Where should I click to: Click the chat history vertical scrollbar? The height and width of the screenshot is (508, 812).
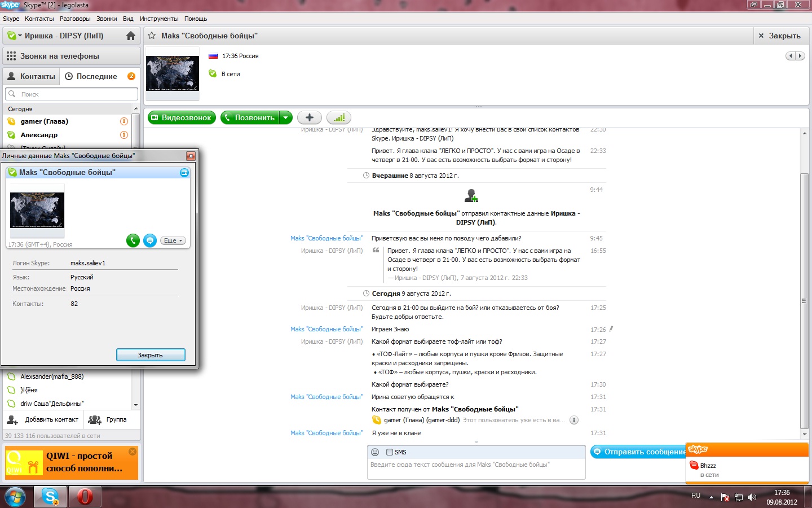point(805,300)
